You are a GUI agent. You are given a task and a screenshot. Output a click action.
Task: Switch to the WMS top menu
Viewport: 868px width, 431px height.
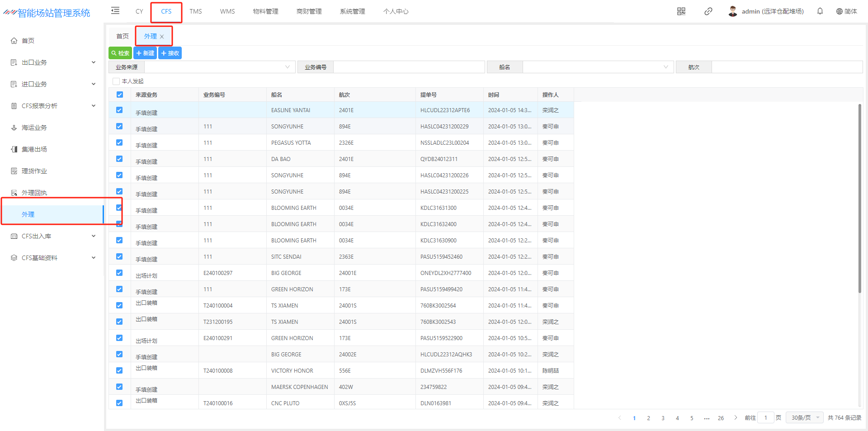tap(227, 11)
